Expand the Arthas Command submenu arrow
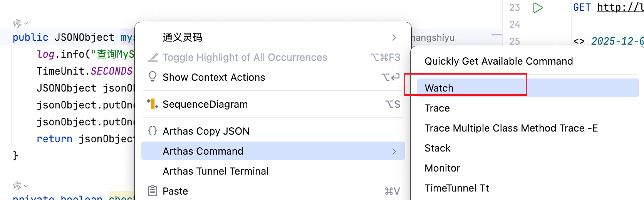644x200 pixels. [394, 151]
